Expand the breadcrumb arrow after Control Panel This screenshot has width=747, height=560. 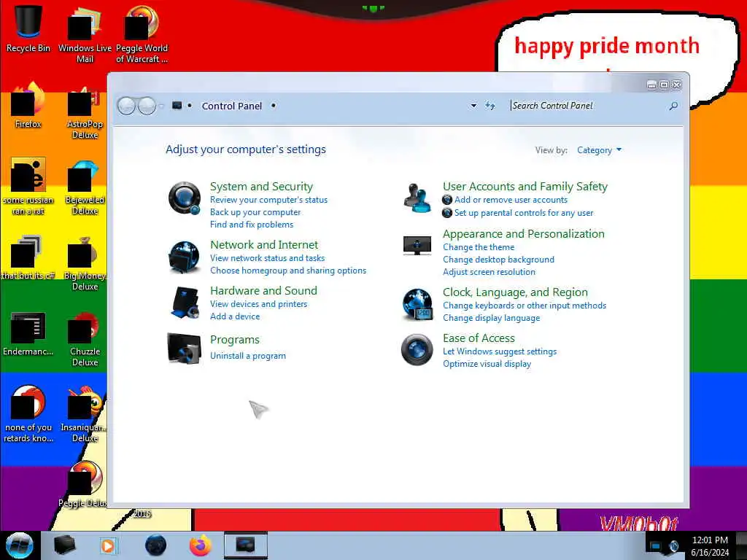pyautogui.click(x=274, y=106)
